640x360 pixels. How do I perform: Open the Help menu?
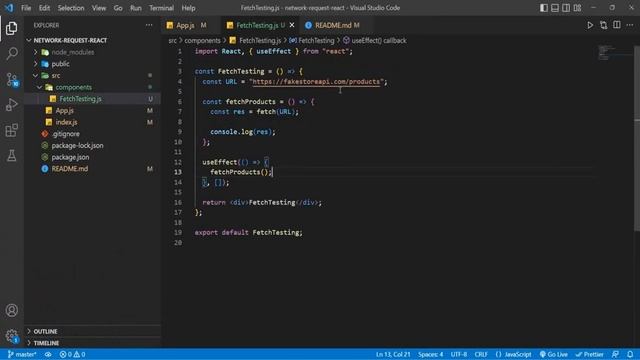pos(188,8)
